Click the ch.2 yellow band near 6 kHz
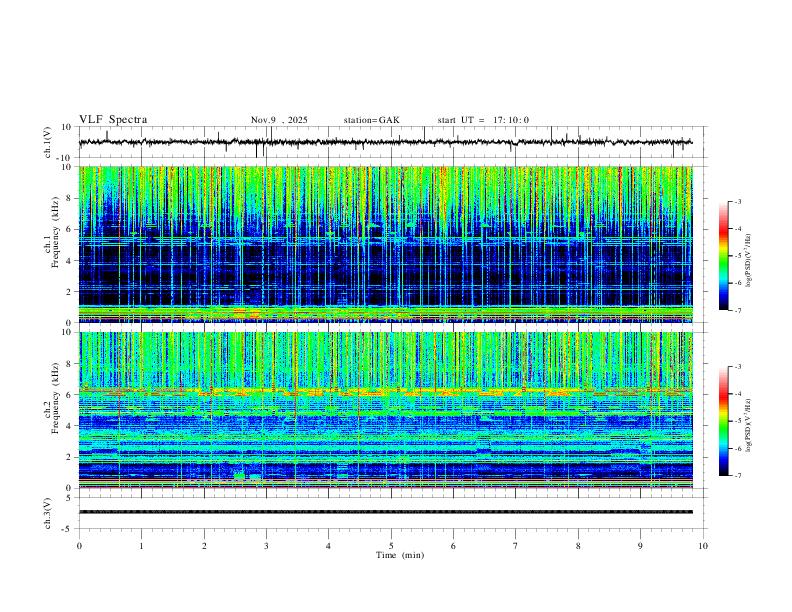 [385, 391]
